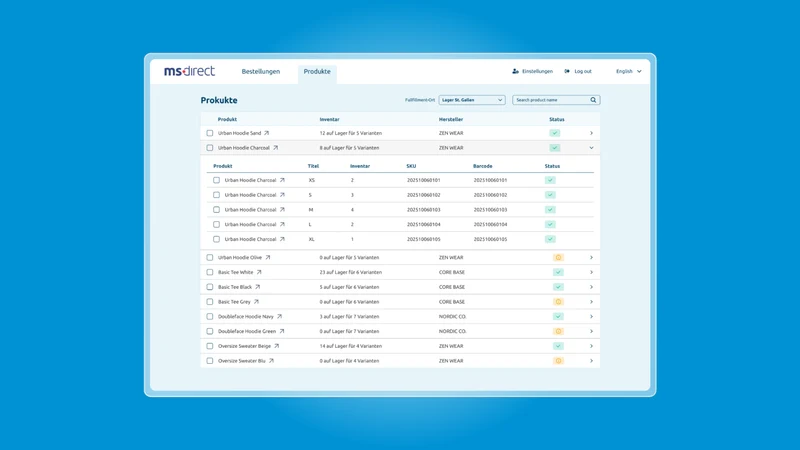Screen dimensions: 800x450
Task: Open external link icon beside Basic Tee White
Action: pos(259,272)
